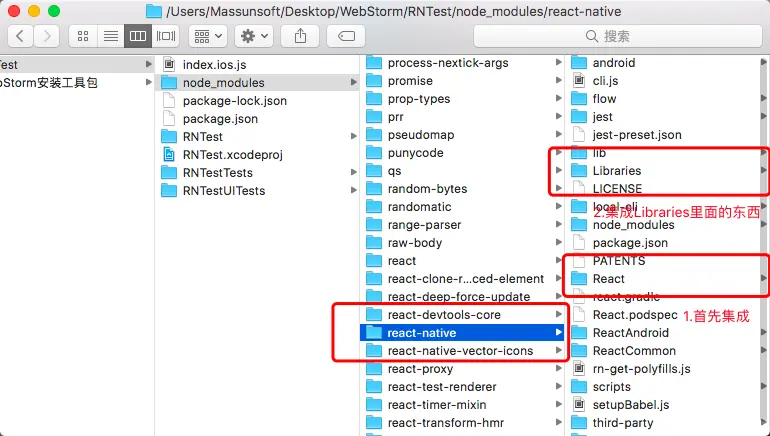Click the RNTest.xcodeproj file icon
Screen dimensions: 770x436
coord(169,155)
